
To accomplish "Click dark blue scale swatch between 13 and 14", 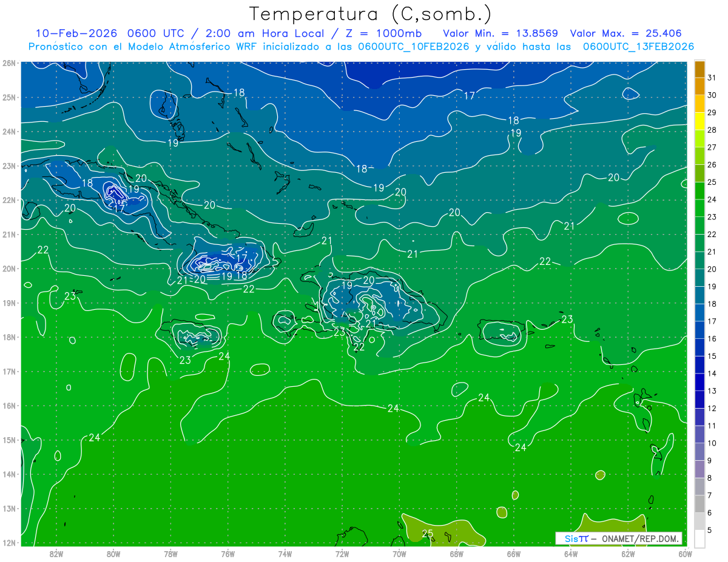I will click(700, 382).
